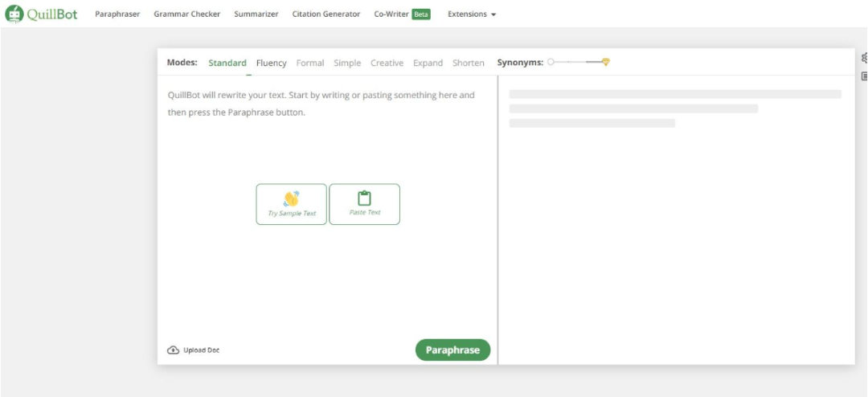868x397 pixels.
Task: Open the Citation Generator
Action: 326,14
